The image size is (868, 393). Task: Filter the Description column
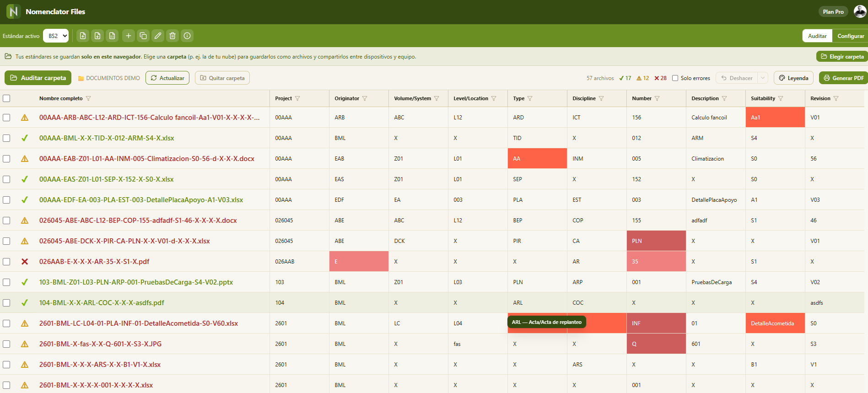[724, 98]
